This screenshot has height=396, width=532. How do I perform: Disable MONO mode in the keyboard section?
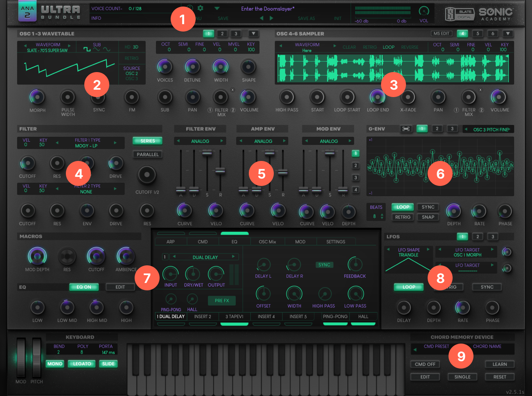click(x=55, y=364)
